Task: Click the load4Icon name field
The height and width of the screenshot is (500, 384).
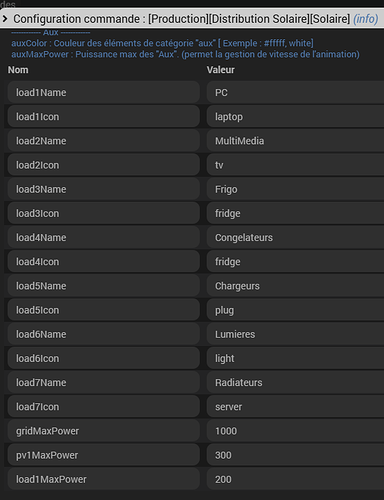Action: pyautogui.click(x=104, y=262)
